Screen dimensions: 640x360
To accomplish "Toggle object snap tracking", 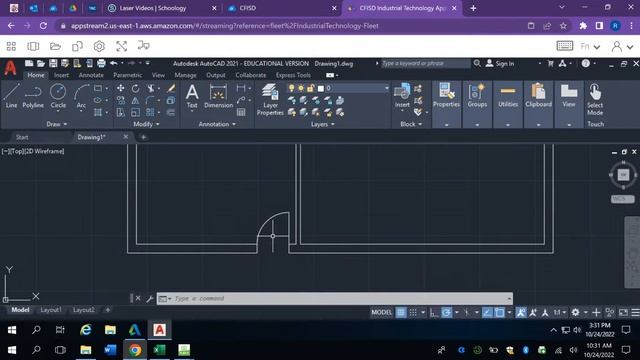I will (x=487, y=313).
